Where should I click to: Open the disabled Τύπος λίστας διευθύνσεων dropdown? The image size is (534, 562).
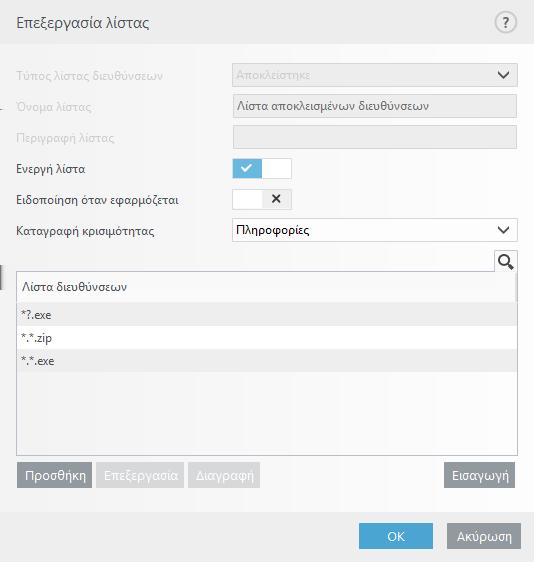click(375, 75)
